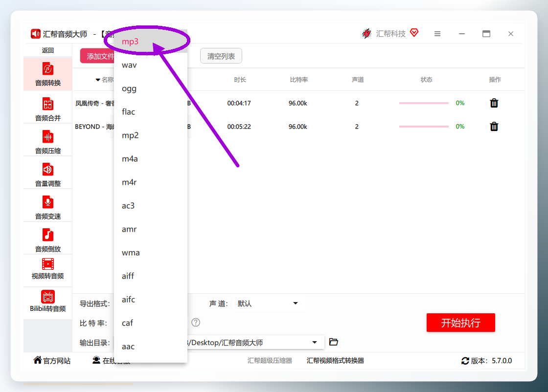Select duration cell 00:05:22
This screenshot has height=392, width=548.
click(x=239, y=127)
